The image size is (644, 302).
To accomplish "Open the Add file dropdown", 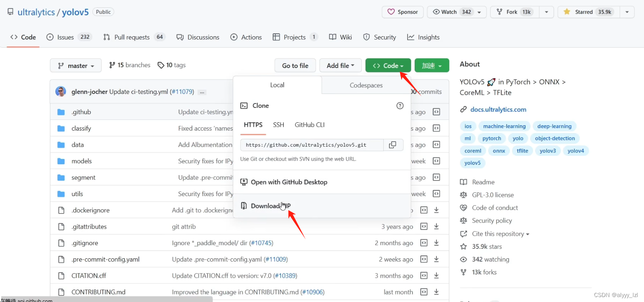I will tap(340, 66).
